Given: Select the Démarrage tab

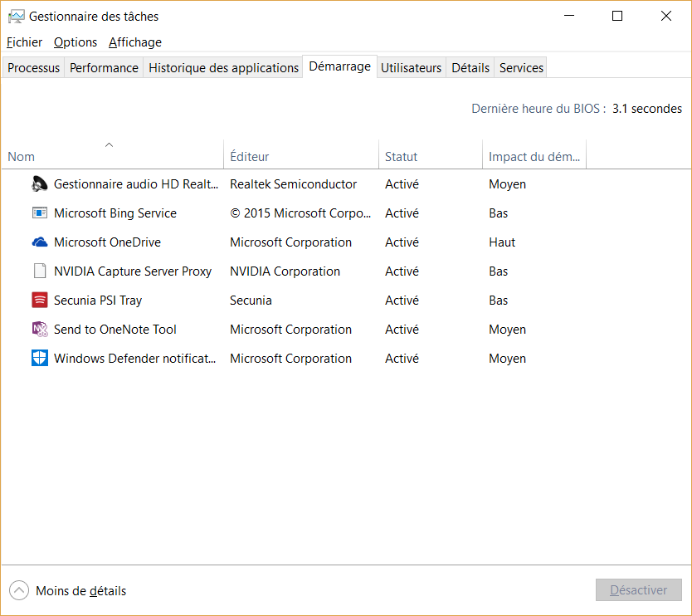Looking at the screenshot, I should 340,66.
